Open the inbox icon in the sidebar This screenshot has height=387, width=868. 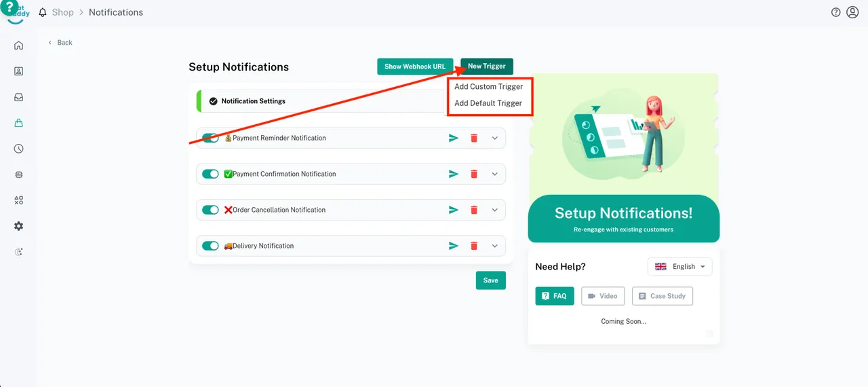pyautogui.click(x=18, y=97)
